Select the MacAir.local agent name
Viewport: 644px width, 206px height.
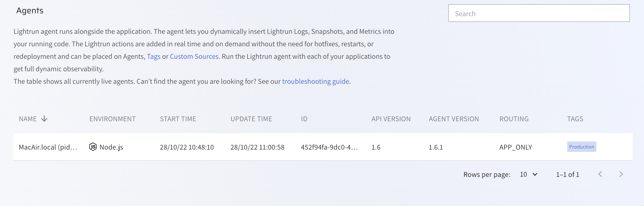(48, 147)
